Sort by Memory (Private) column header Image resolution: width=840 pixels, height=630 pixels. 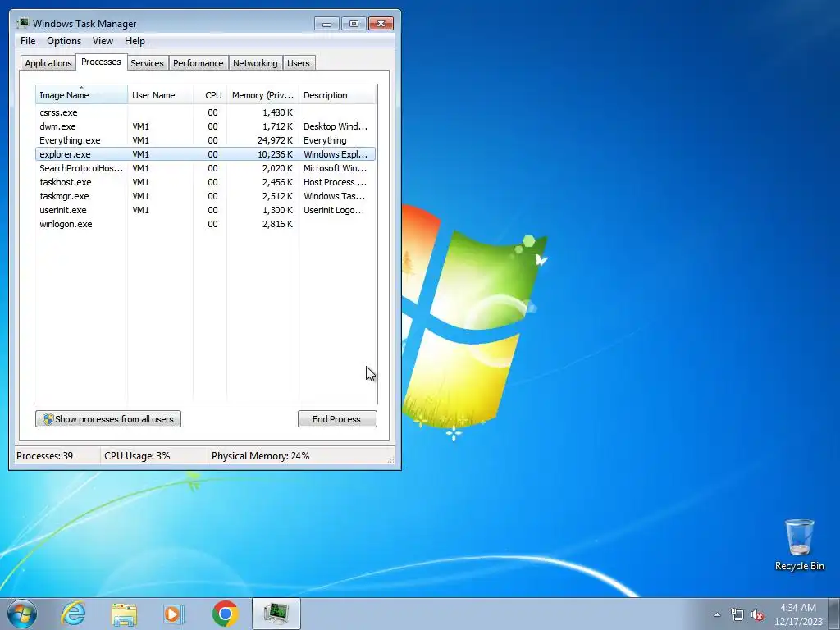[262, 95]
